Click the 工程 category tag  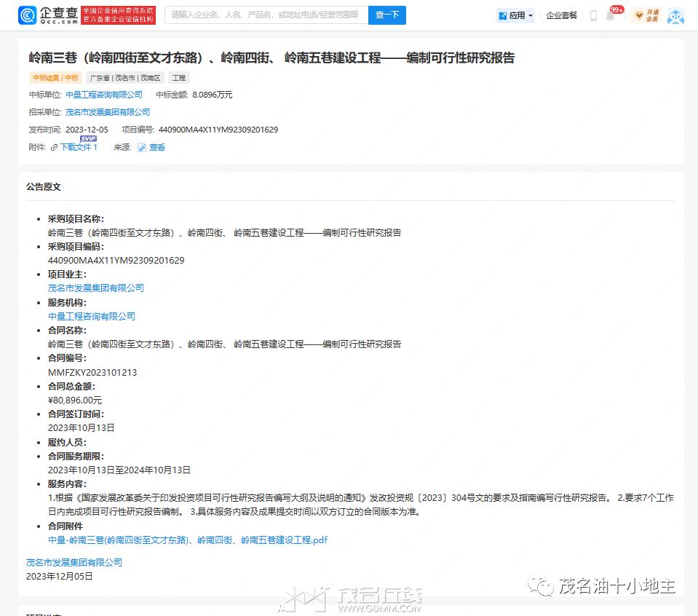[179, 78]
